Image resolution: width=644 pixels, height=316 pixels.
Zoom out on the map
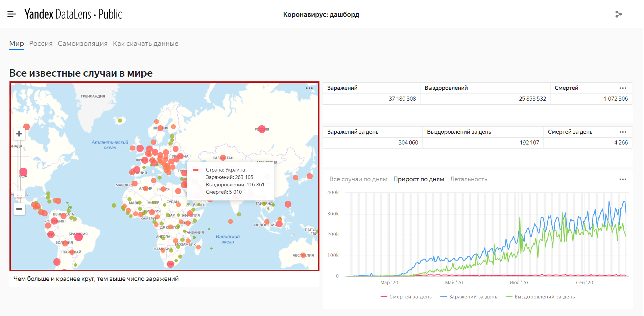pyautogui.click(x=19, y=209)
